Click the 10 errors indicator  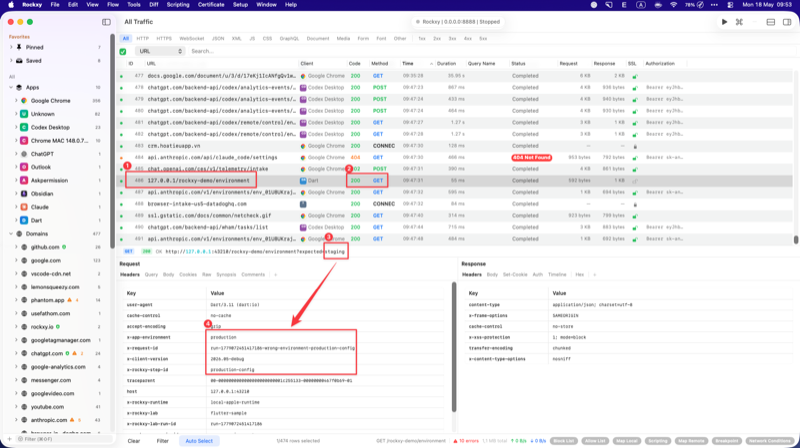coord(466,441)
